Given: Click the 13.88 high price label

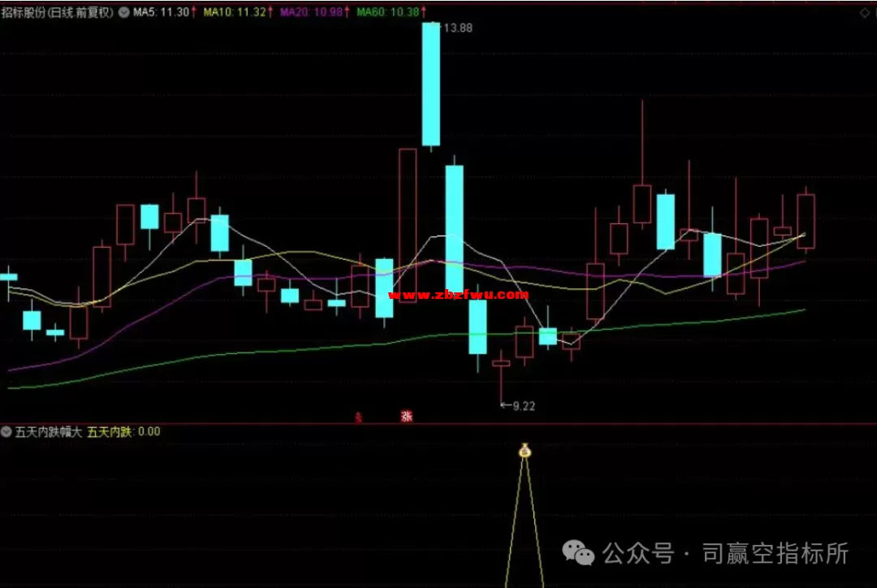Looking at the screenshot, I should coord(457,28).
